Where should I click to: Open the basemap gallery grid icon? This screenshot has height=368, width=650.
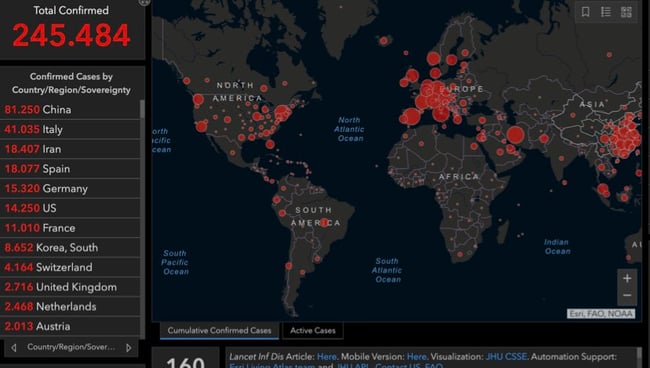[x=626, y=12]
